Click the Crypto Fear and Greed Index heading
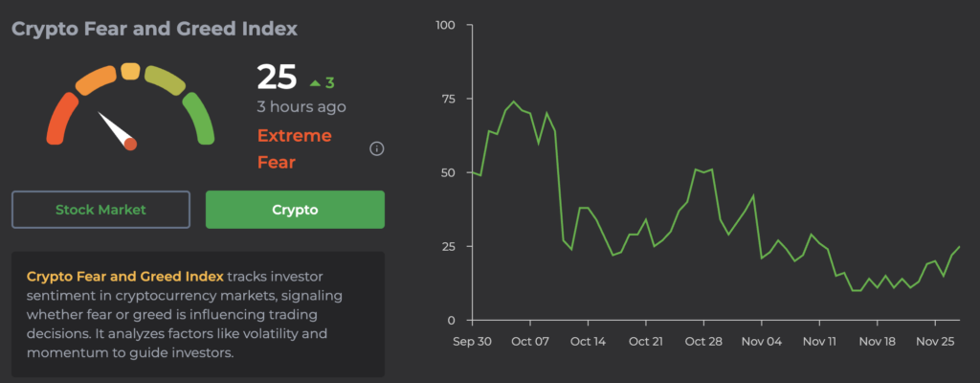This screenshot has width=980, height=383. click(154, 29)
